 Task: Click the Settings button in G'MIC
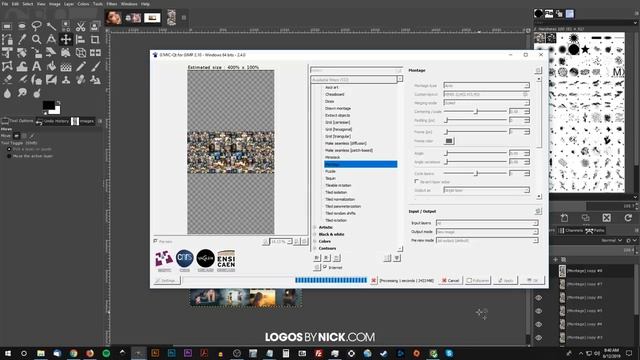coord(167,280)
